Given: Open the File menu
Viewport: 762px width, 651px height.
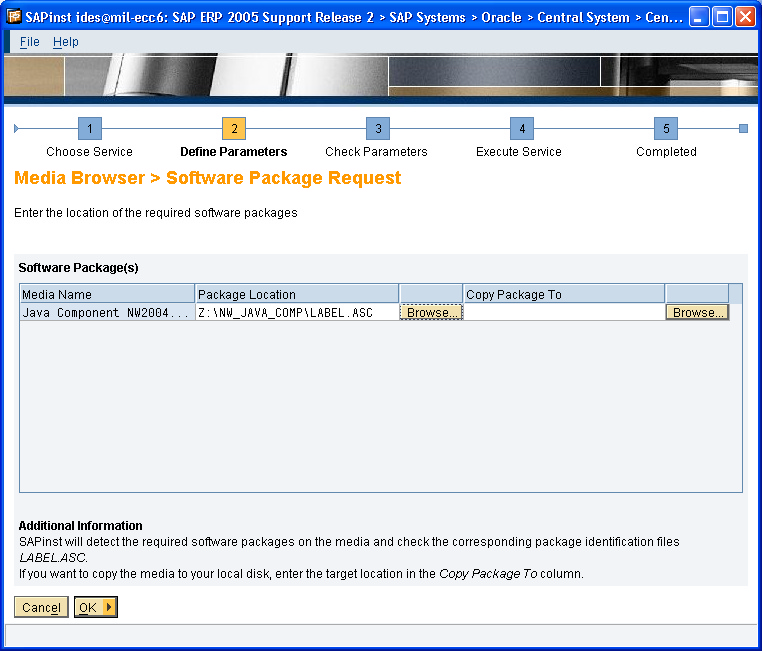Looking at the screenshot, I should point(30,42).
